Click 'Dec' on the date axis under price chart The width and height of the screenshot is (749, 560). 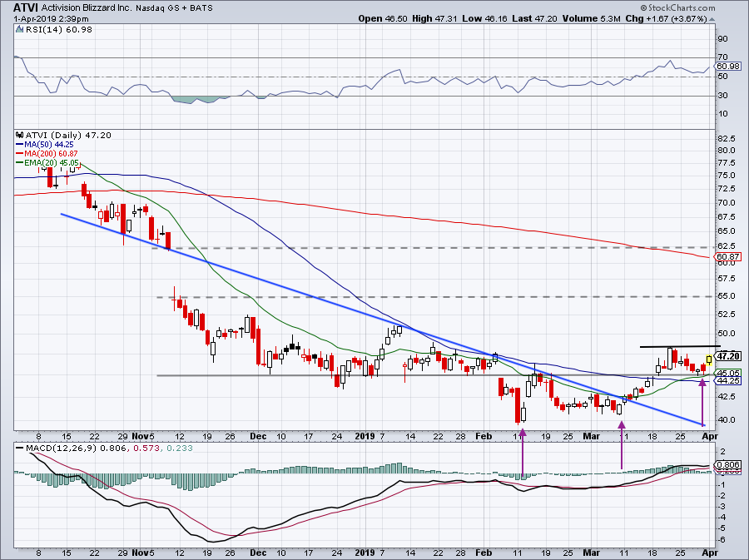tap(258, 436)
